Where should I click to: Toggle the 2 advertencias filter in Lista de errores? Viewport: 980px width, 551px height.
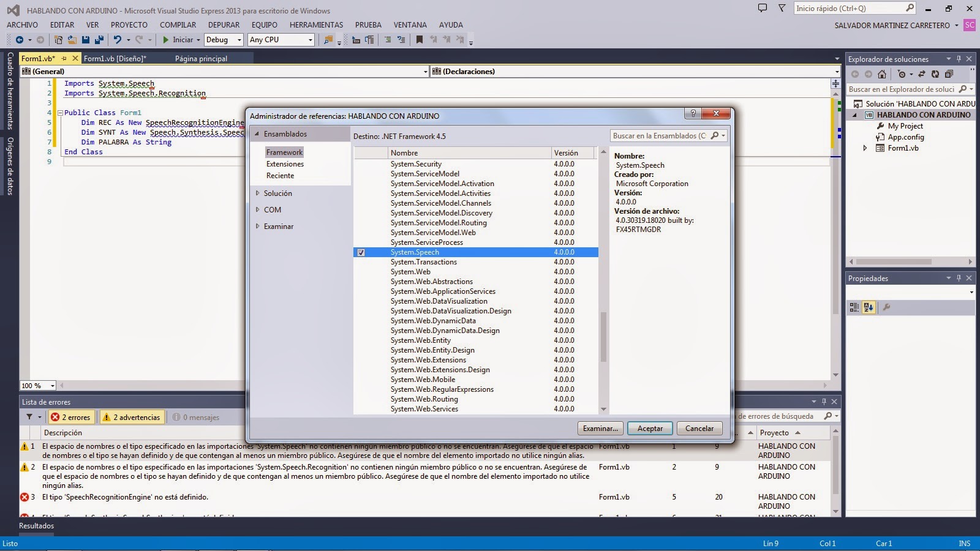click(x=132, y=417)
